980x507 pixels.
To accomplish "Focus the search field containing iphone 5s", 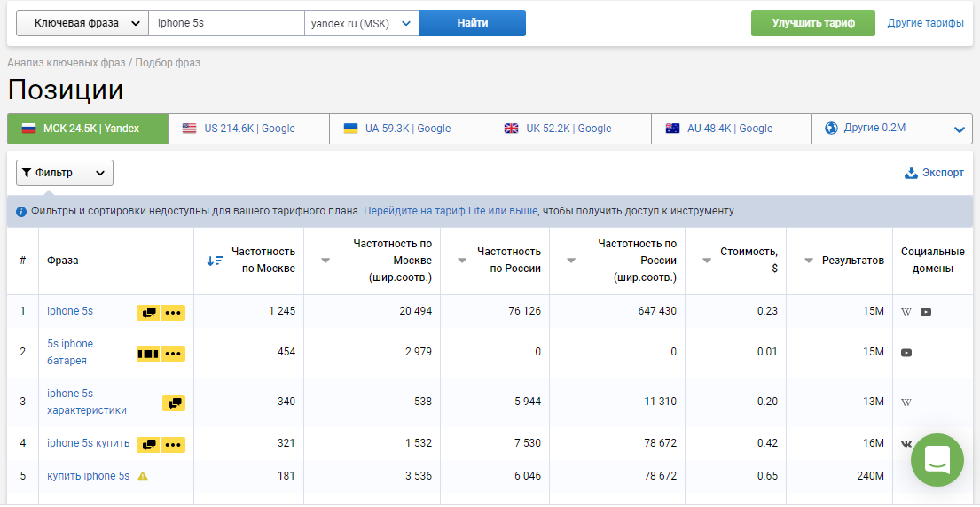I will pyautogui.click(x=226, y=23).
